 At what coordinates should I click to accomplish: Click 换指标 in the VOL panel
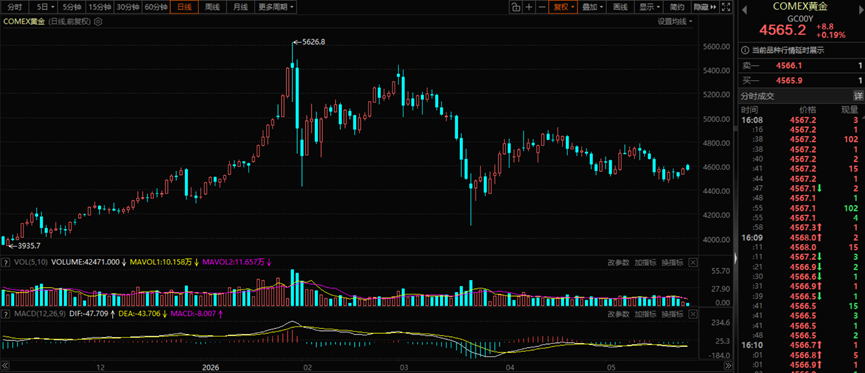[672, 262]
